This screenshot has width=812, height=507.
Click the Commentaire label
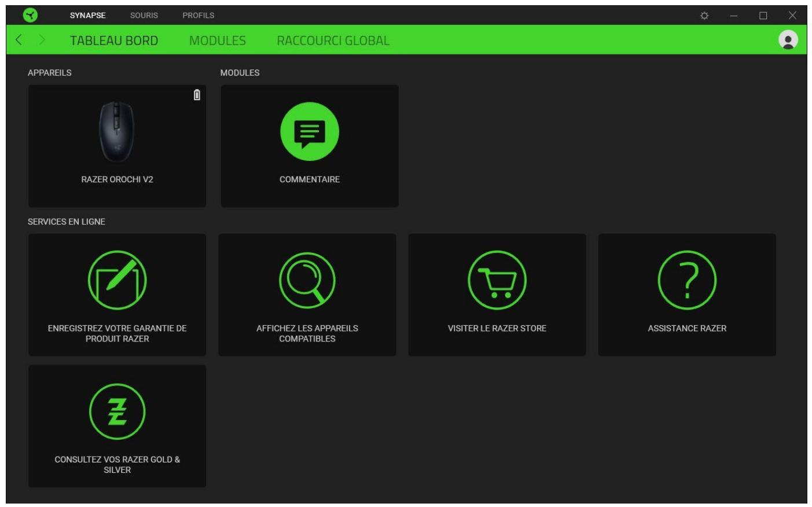click(310, 179)
